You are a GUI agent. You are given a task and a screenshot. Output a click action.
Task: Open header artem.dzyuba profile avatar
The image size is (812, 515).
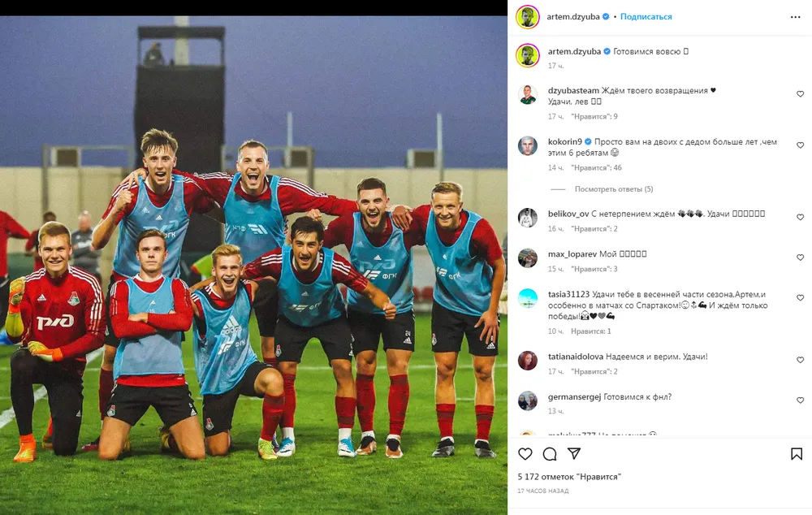pos(528,17)
